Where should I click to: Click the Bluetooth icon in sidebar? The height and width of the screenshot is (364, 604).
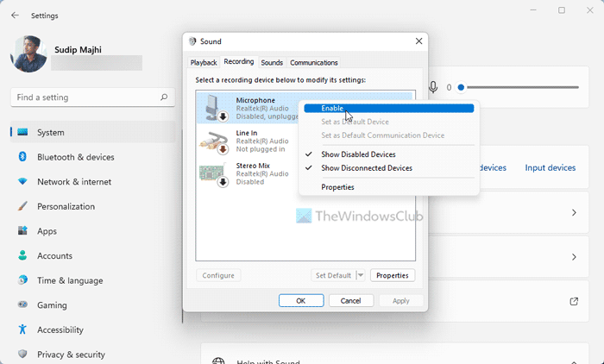22,156
